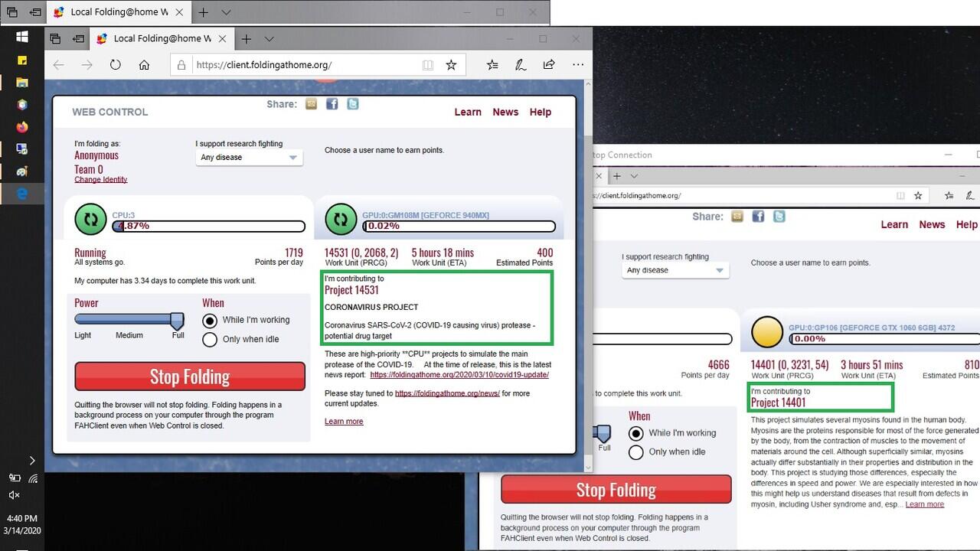Click Stop Folding button in front window
980x551 pixels.
pyautogui.click(x=190, y=377)
